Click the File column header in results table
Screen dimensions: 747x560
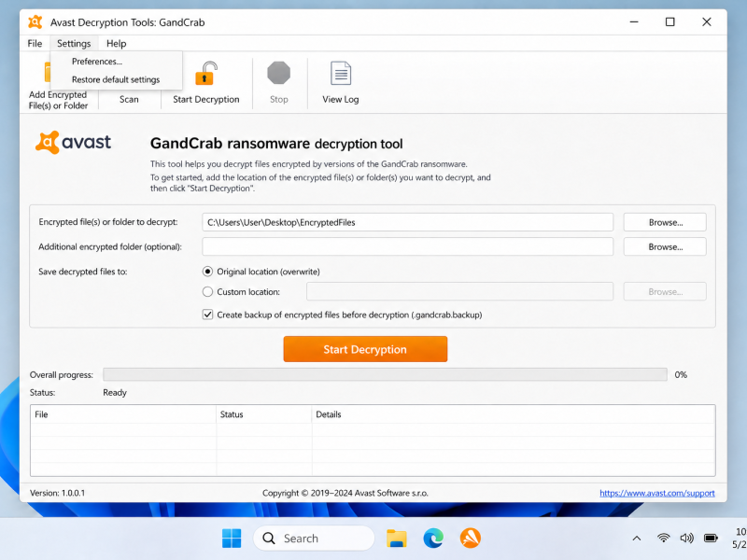[123, 414]
